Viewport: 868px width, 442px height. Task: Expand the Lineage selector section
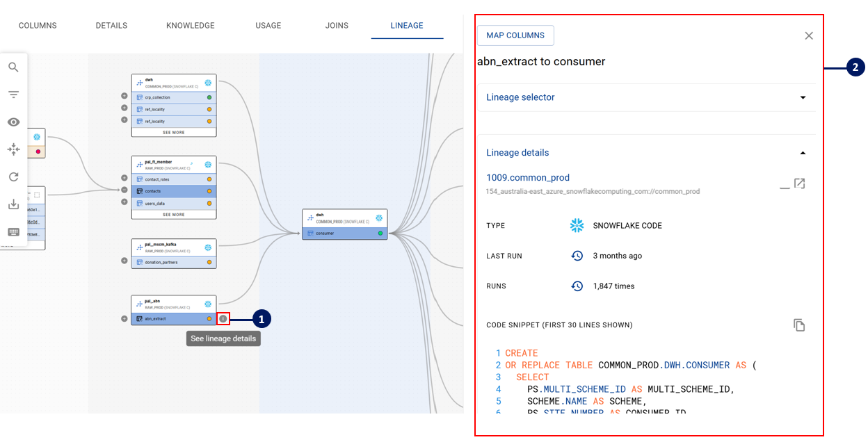coord(803,98)
